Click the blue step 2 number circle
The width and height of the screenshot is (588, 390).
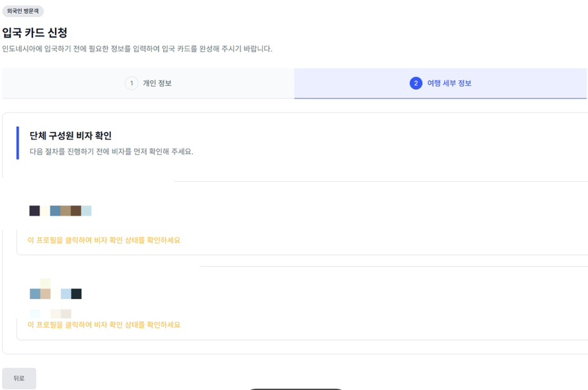click(x=416, y=83)
